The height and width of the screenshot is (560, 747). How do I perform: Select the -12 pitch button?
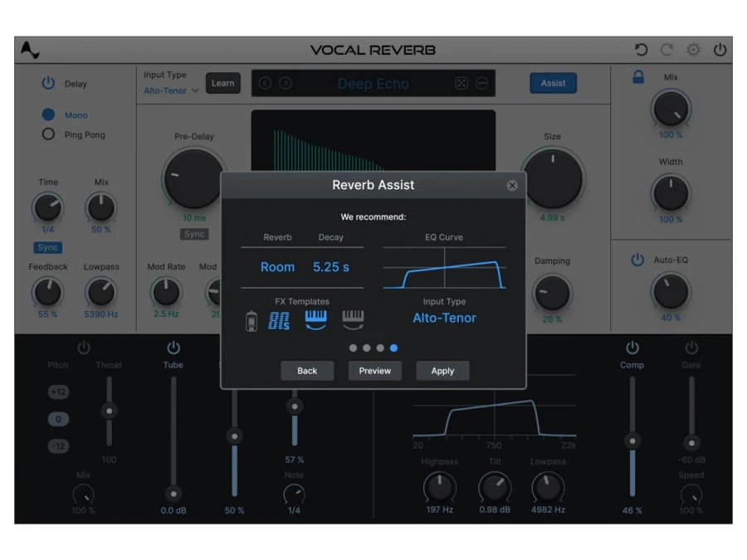pos(58,446)
